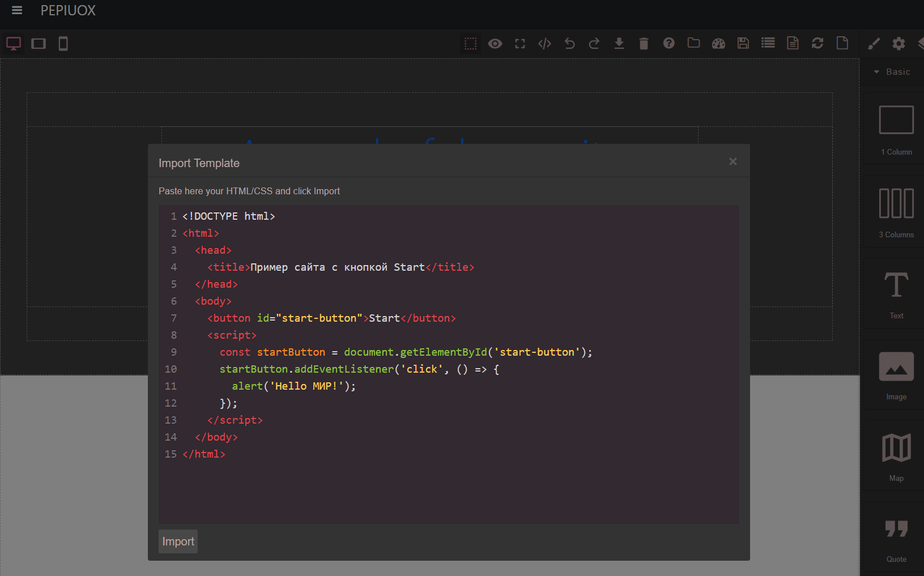
Task: Collapse the Basic blocks section
Action: click(x=878, y=71)
